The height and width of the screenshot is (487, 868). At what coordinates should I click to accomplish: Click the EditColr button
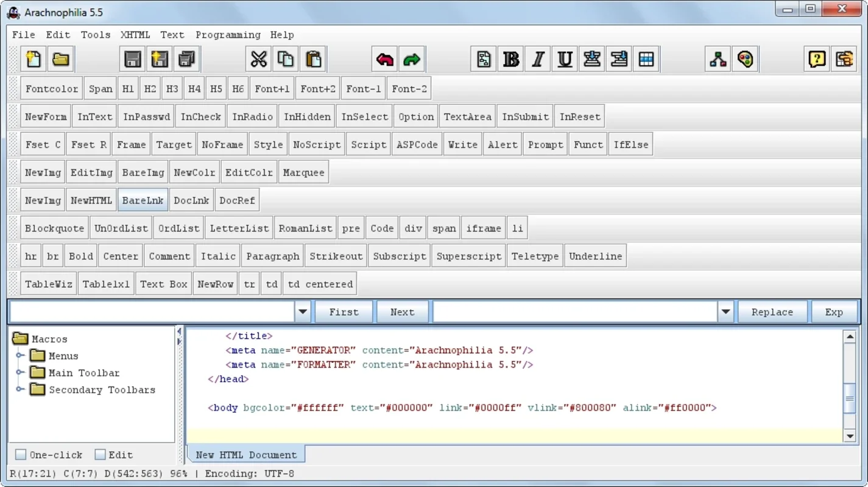[249, 173]
